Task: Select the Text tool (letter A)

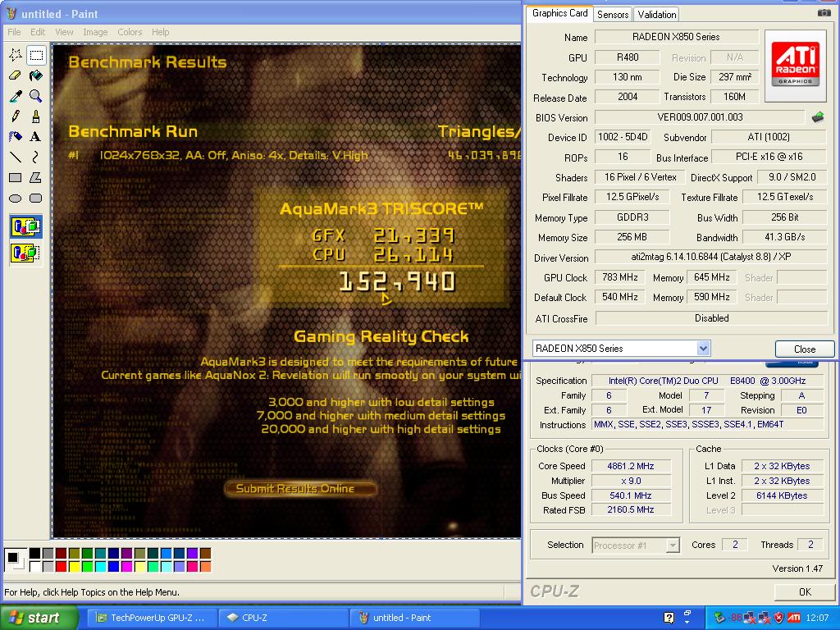Action: (36, 137)
